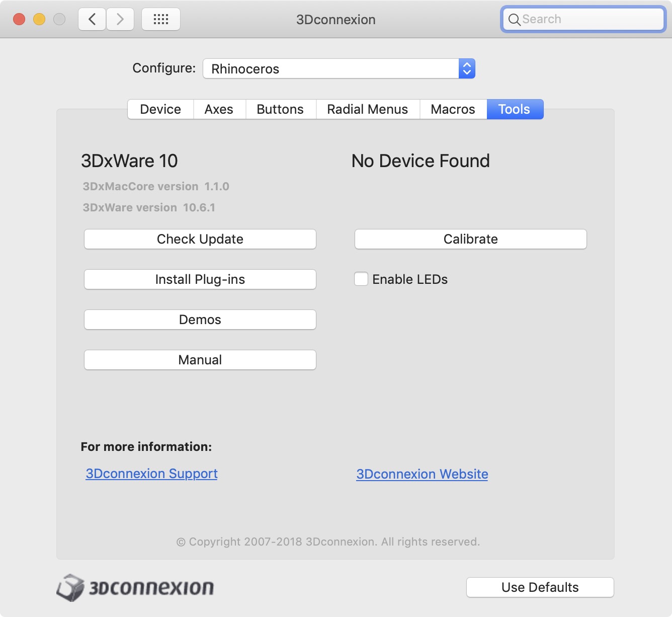Click the Check Update button

point(200,239)
